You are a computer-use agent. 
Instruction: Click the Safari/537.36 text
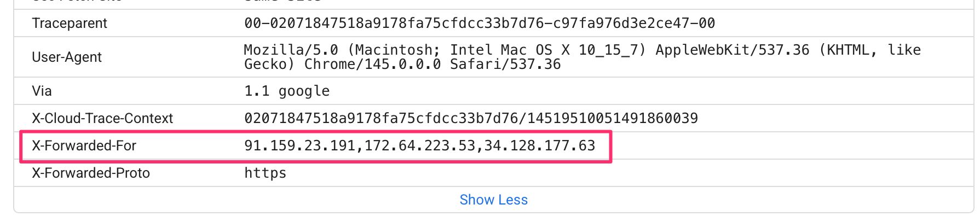505,65
